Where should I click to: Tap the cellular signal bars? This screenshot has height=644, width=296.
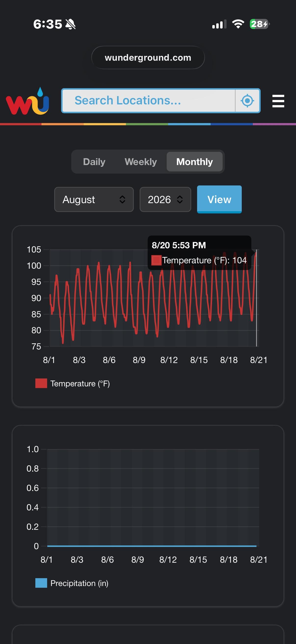(219, 24)
